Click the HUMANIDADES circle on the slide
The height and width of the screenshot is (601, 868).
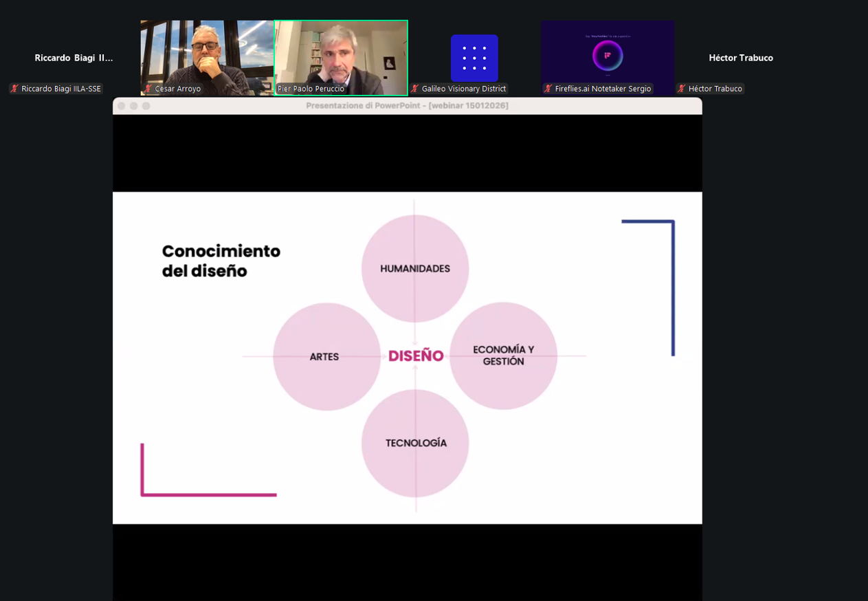tap(415, 268)
